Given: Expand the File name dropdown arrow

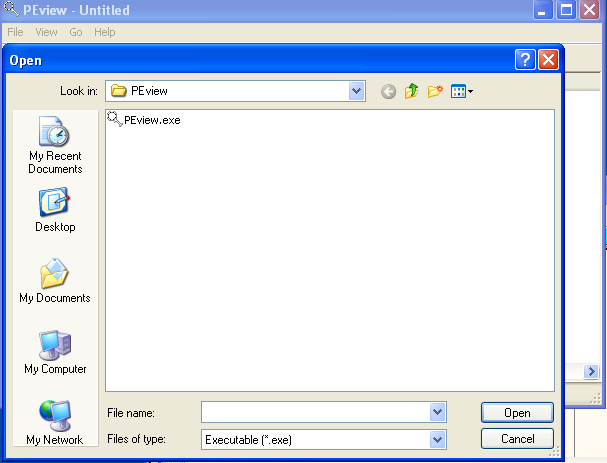Looking at the screenshot, I should (x=437, y=412).
